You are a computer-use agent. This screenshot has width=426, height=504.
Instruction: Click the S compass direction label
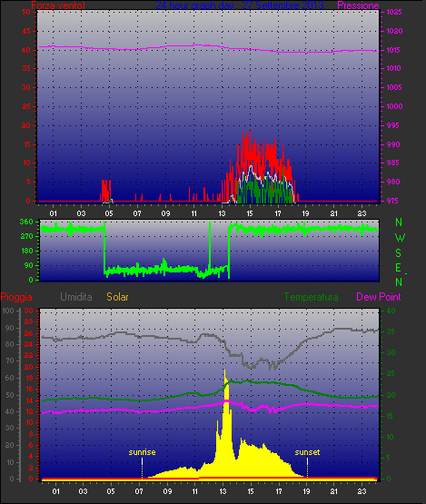click(399, 253)
